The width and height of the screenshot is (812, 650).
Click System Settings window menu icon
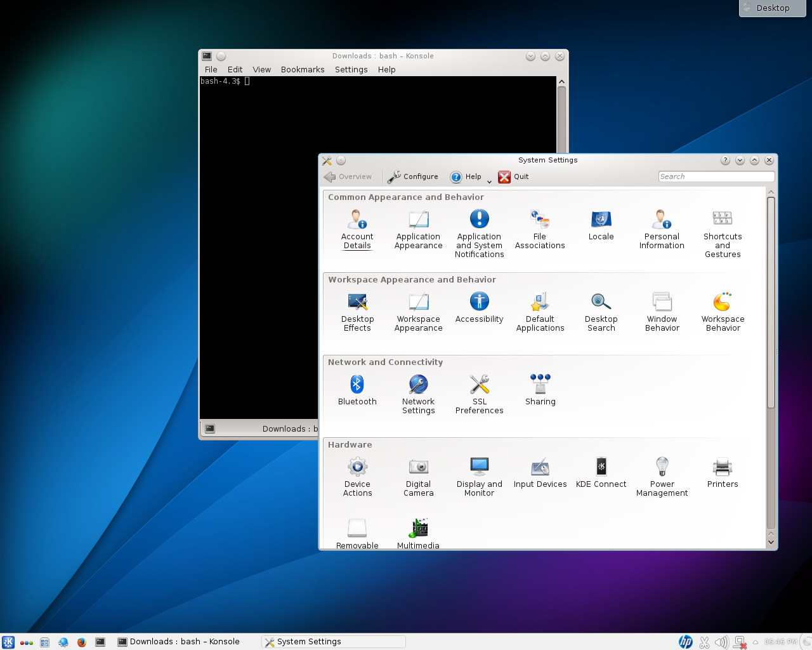click(x=327, y=161)
